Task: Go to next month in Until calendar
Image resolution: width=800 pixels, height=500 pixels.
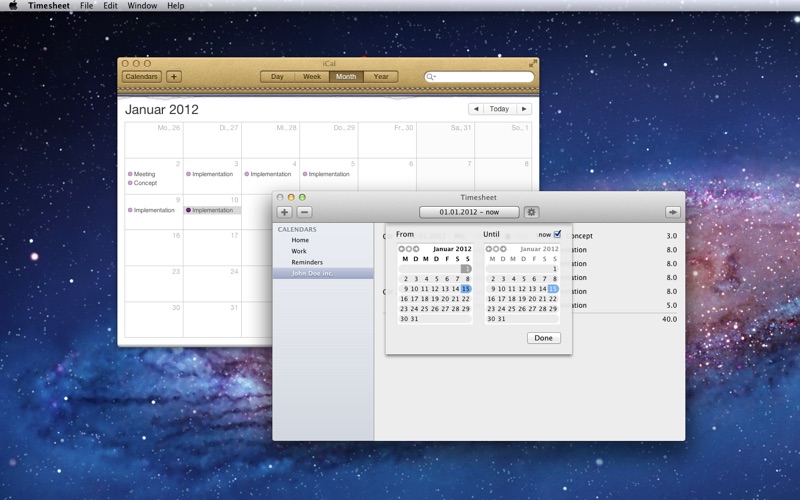Action: point(504,249)
